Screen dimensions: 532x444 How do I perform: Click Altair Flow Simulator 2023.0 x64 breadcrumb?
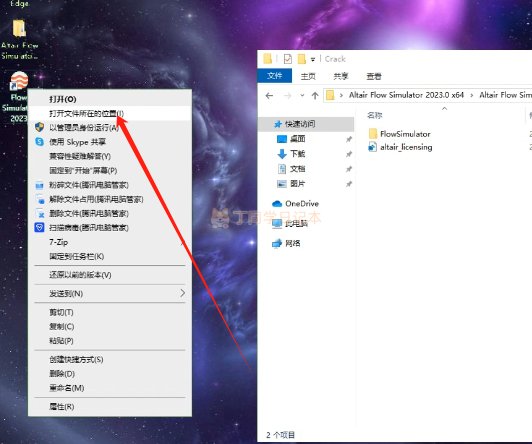(x=406, y=95)
